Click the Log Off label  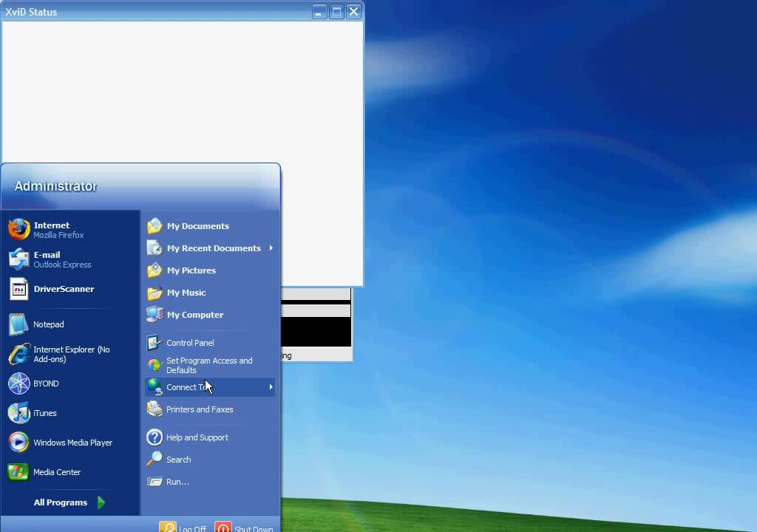point(192,529)
